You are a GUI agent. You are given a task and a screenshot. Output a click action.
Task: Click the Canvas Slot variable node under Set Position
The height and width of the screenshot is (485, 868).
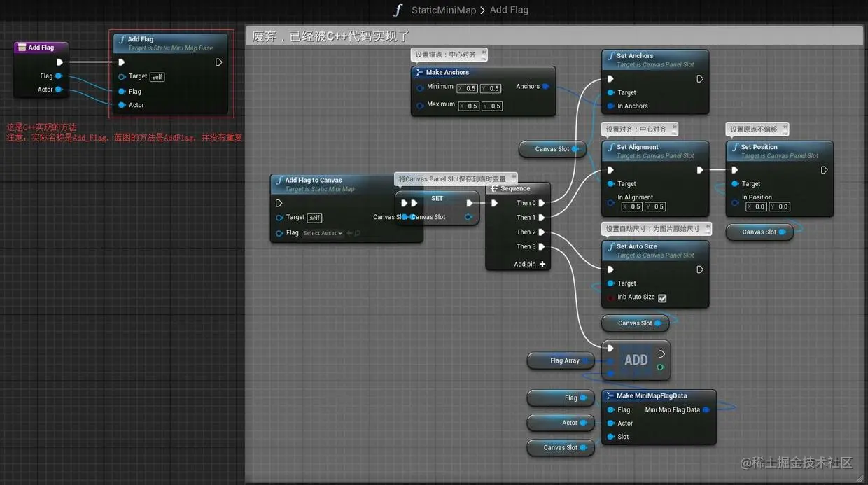tap(759, 232)
